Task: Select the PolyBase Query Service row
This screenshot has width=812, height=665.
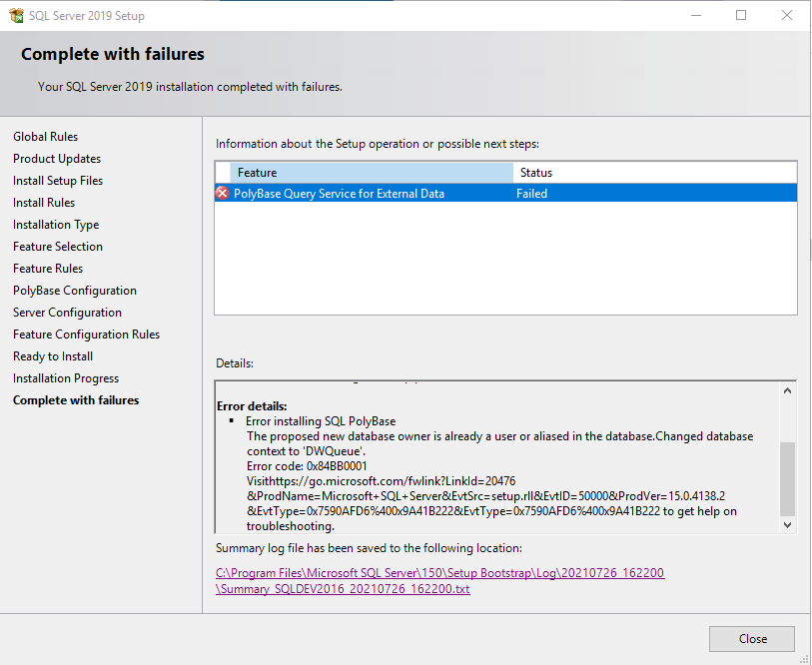Action: 505,193
